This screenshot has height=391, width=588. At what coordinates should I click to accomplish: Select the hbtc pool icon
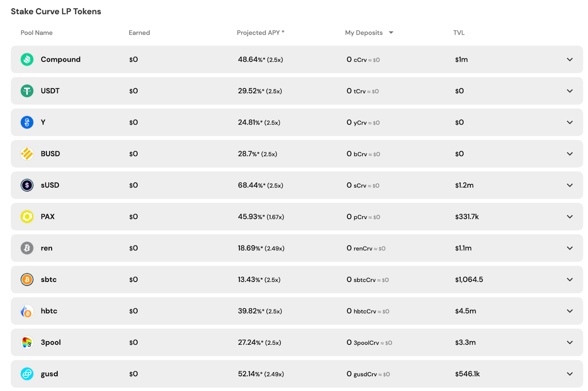27,311
